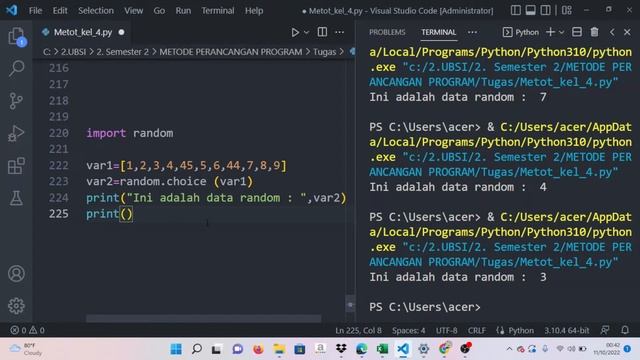The height and width of the screenshot is (360, 640).
Task: Open notifications bell in status bar
Action: coord(625,330)
